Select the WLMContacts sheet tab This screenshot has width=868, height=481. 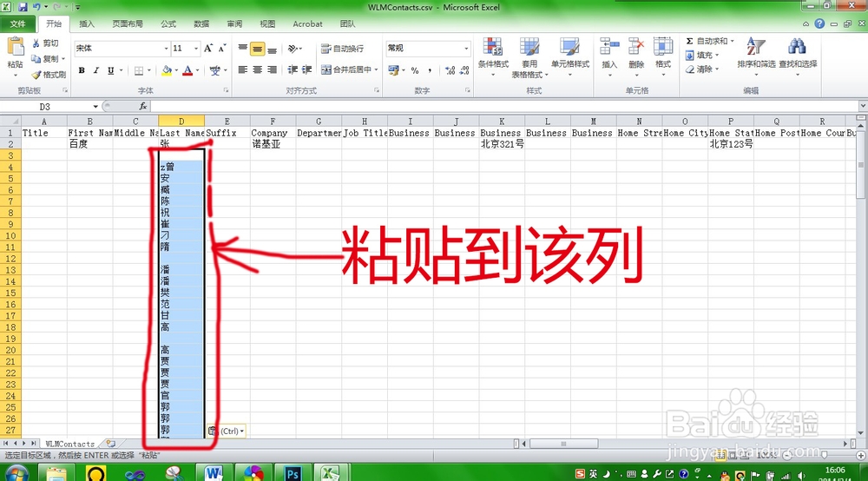pos(69,444)
